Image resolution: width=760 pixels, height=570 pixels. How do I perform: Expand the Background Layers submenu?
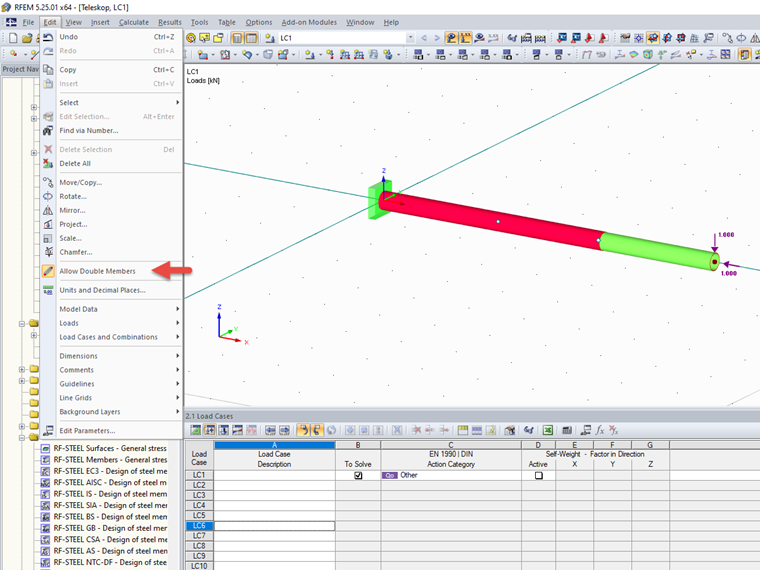(x=111, y=412)
